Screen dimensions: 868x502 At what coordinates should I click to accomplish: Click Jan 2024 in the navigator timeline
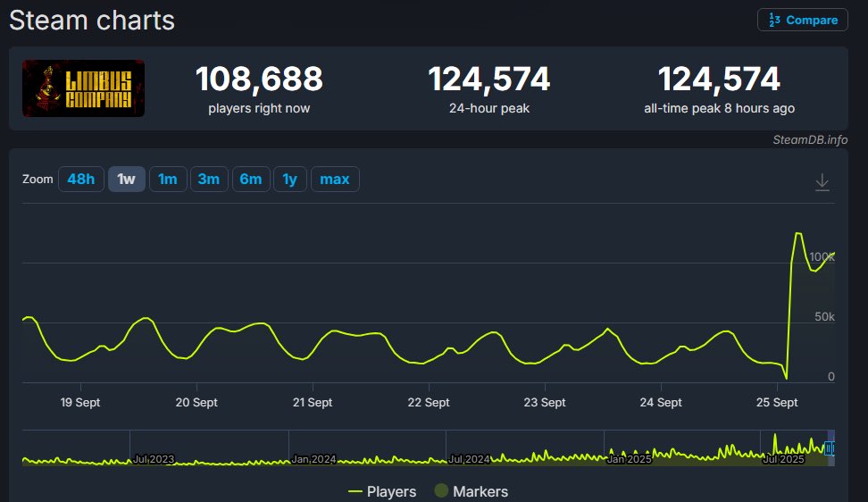[x=313, y=459]
